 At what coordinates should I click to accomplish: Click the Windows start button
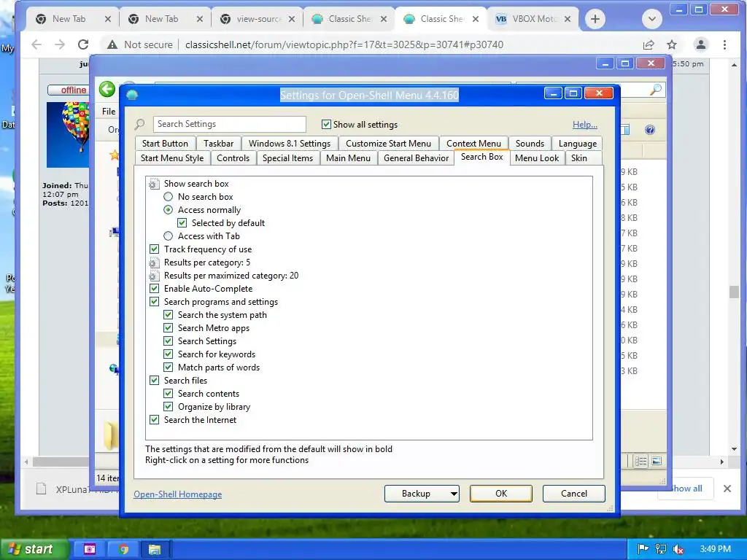(34, 549)
